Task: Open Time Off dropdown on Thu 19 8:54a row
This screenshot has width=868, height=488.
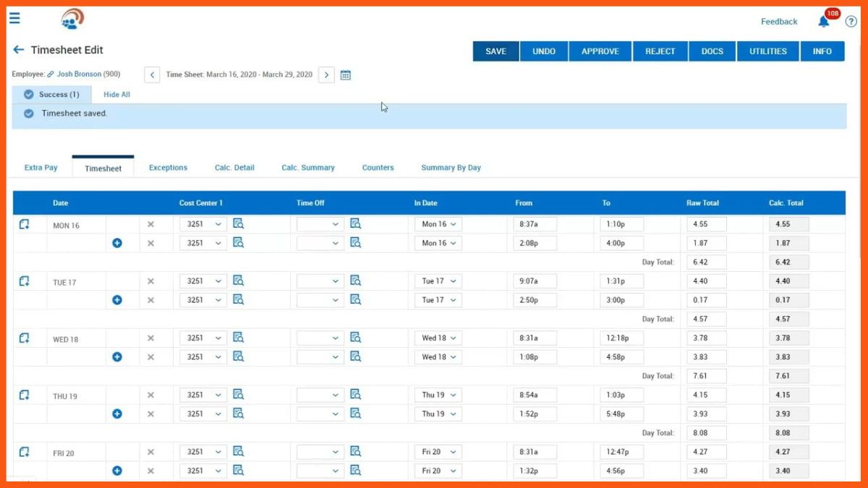Action: tap(320, 395)
